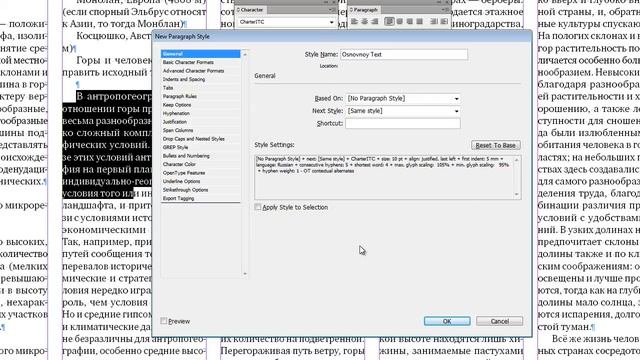Select Basic Character Formats category

(200, 62)
